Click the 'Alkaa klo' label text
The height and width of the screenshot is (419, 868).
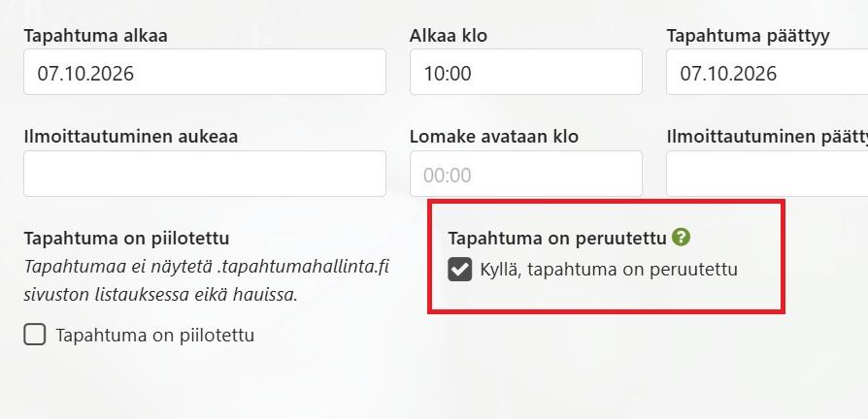[x=449, y=36]
